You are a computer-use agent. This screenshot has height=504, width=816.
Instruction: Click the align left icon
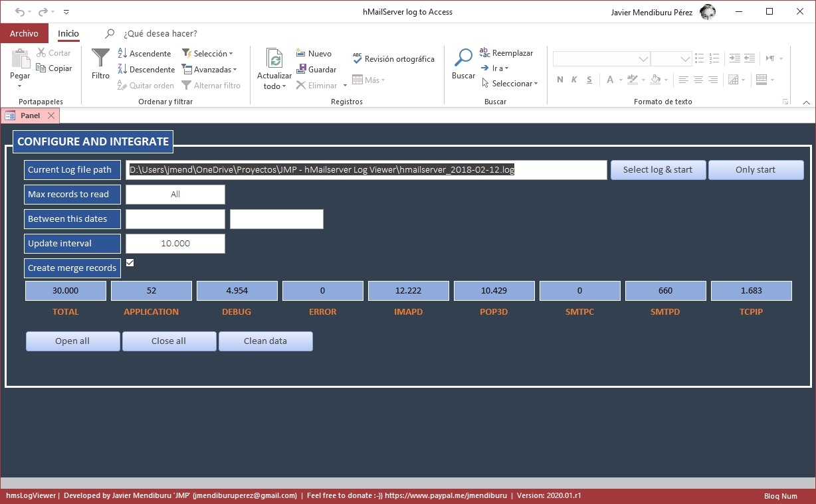[684, 80]
